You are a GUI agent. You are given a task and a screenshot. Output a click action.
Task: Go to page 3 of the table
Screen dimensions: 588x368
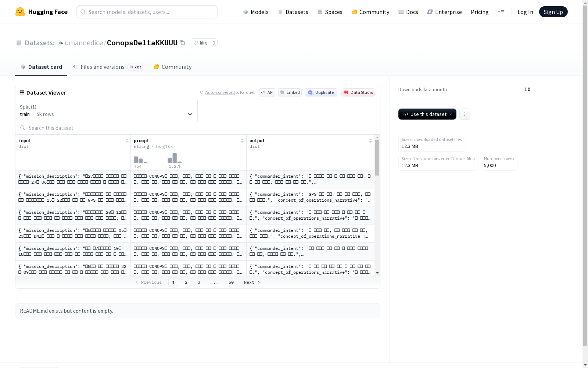click(x=199, y=282)
